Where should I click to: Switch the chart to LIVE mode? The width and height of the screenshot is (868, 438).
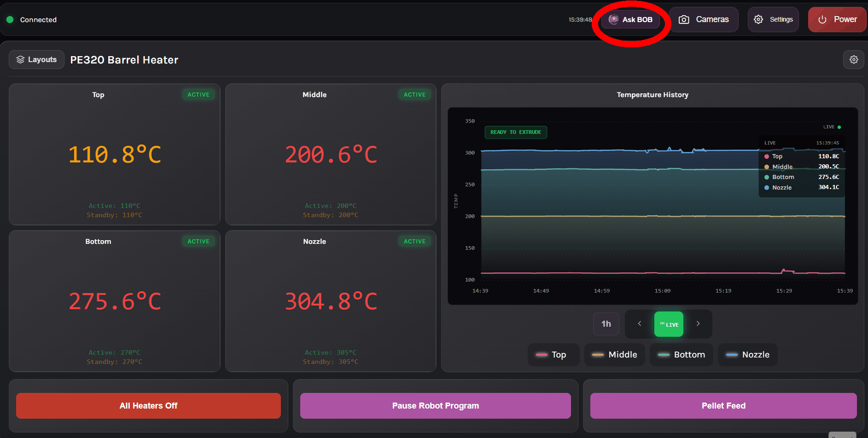click(x=669, y=324)
